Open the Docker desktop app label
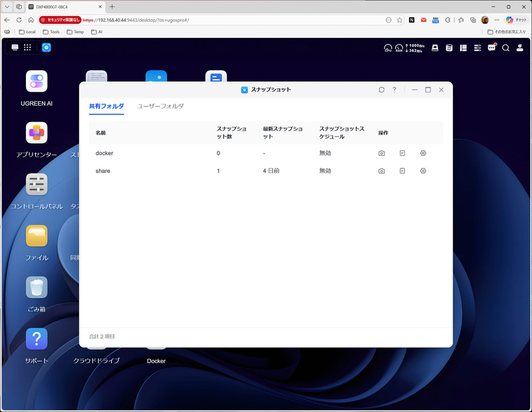The height and width of the screenshot is (412, 532). tap(156, 361)
